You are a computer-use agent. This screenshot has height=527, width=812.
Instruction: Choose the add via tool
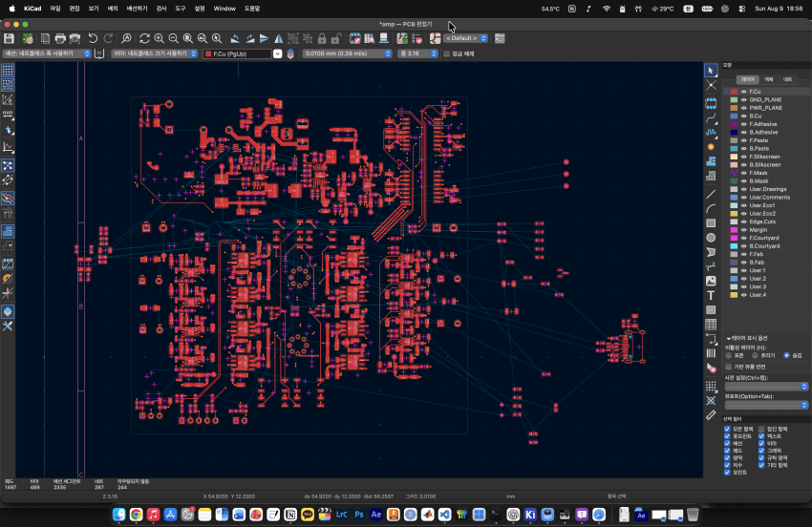point(711,147)
